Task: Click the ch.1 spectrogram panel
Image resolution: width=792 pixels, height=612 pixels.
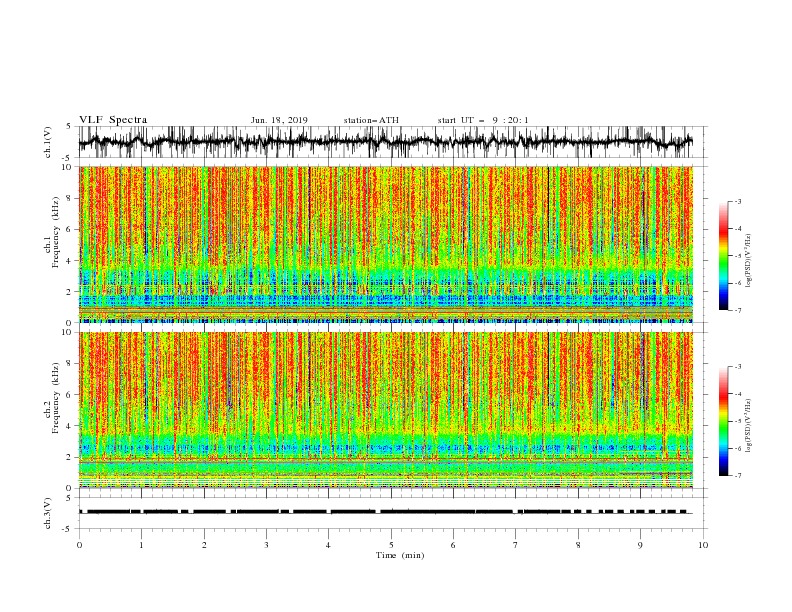Action: (x=385, y=244)
